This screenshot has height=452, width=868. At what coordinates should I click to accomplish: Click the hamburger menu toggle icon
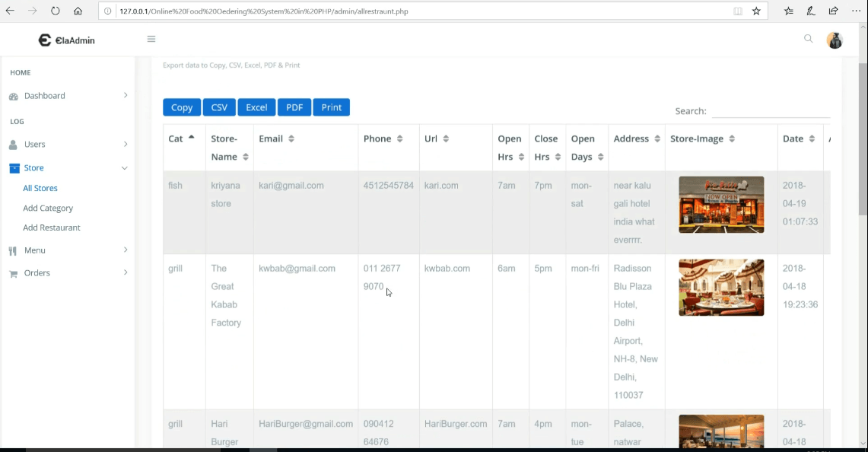point(151,40)
